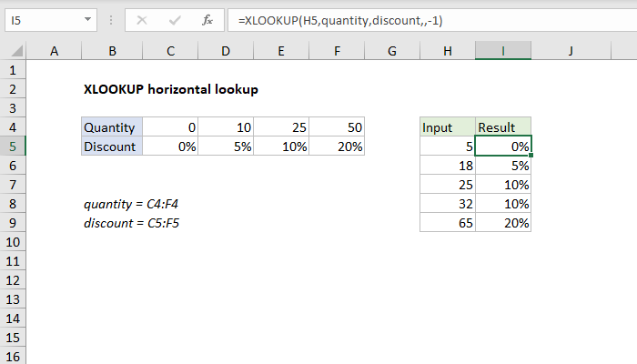The width and height of the screenshot is (637, 364).
Task: Select column C header
Action: [171, 51]
